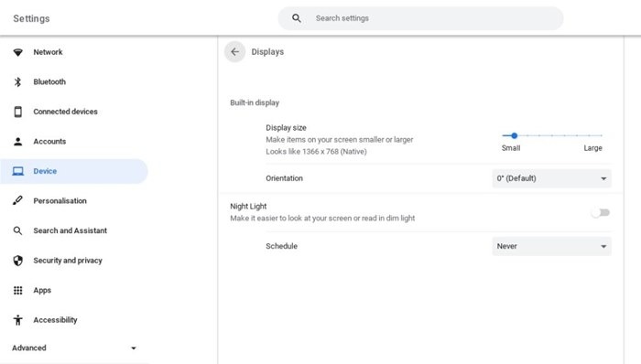Open the Accessibility settings section
Screen dimensions: 641x364
coord(74,320)
